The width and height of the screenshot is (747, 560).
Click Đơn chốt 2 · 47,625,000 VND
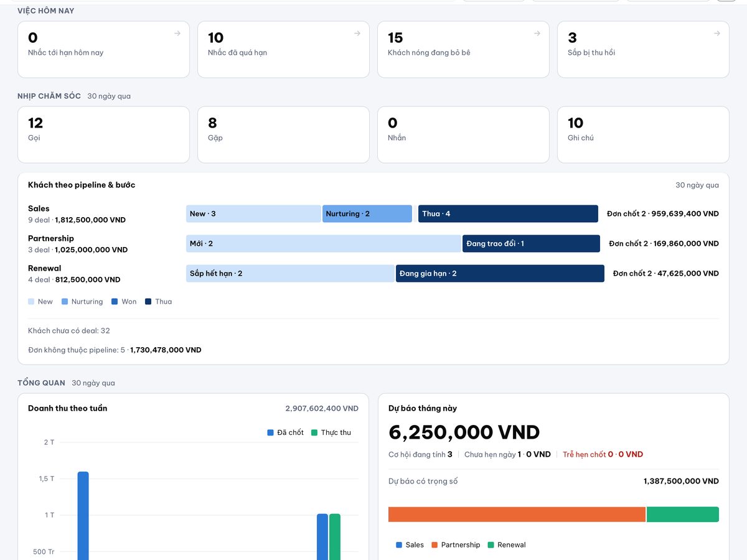[666, 274]
